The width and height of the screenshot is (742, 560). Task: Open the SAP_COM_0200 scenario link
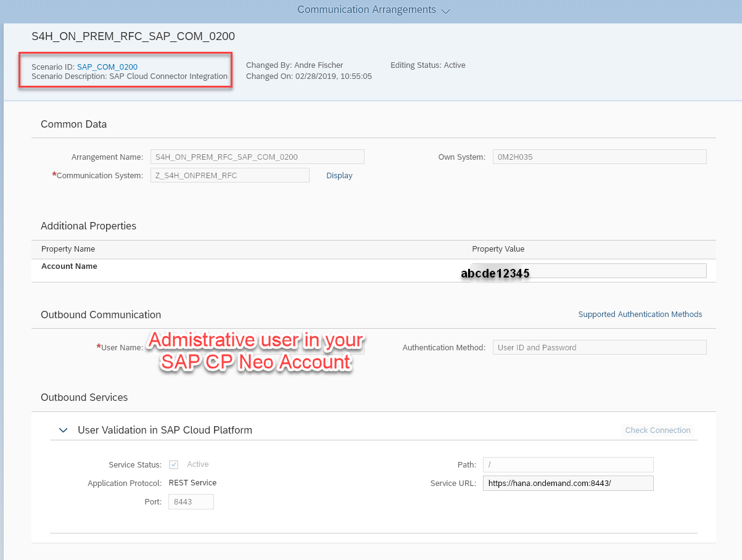click(x=107, y=67)
